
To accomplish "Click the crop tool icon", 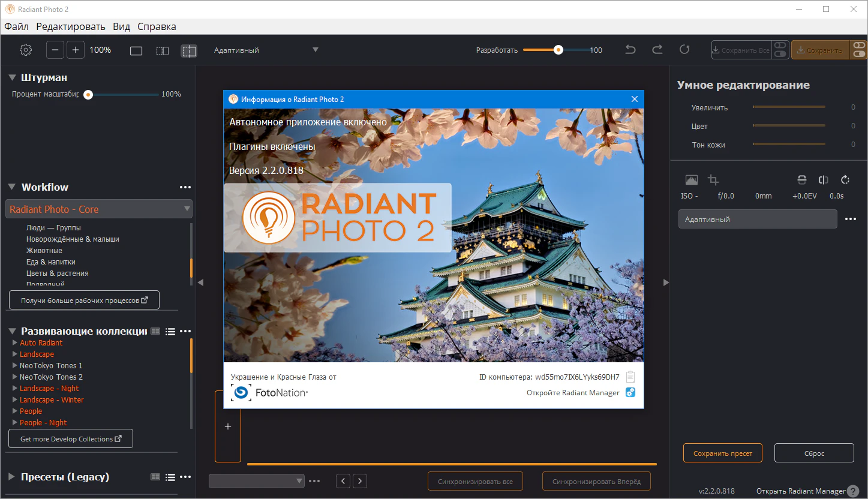I will (x=713, y=179).
